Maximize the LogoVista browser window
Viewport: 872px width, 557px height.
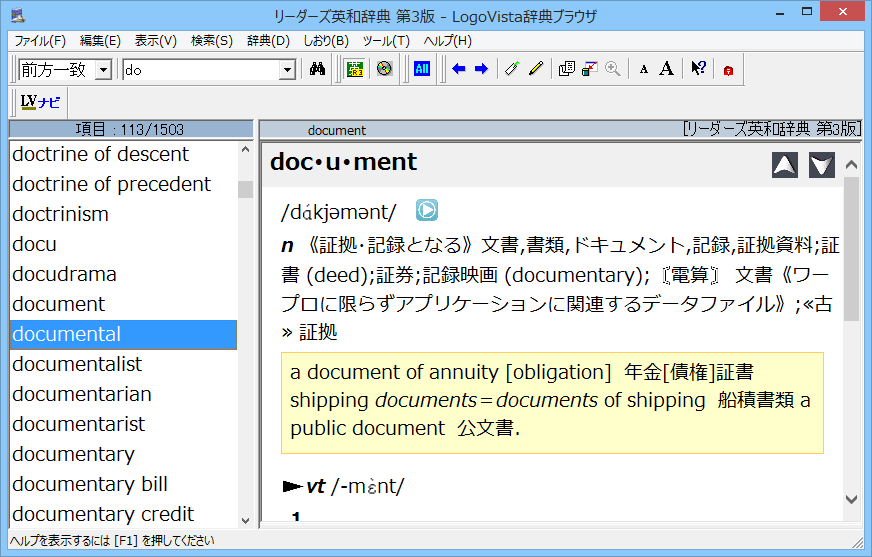point(807,12)
